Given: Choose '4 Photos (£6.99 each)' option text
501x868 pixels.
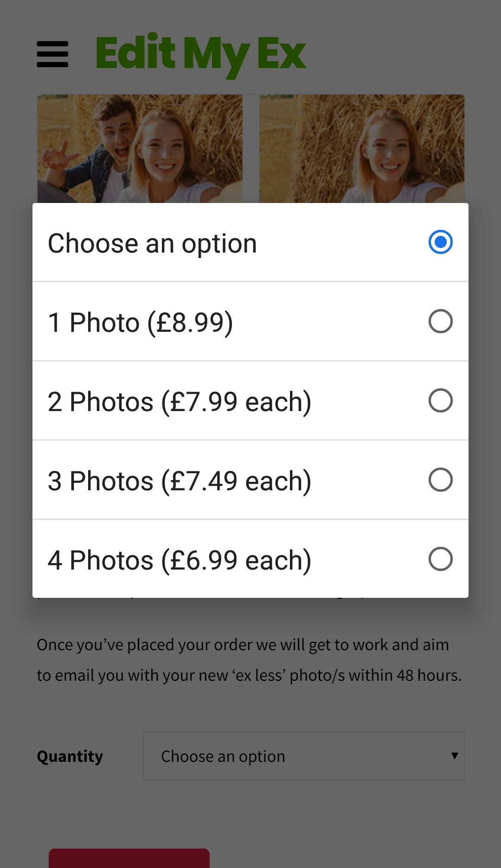Looking at the screenshot, I should click(179, 560).
